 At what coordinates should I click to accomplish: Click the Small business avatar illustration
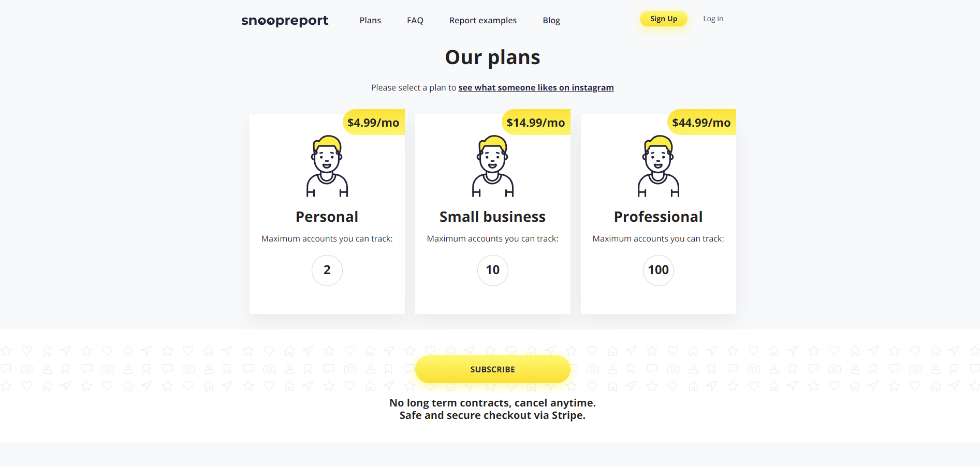point(492,164)
